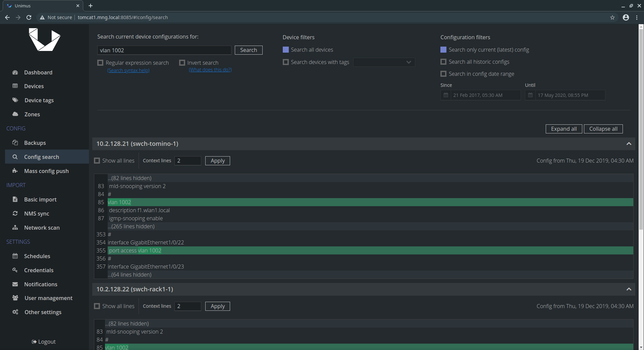Enable Regular expression search checkbox
This screenshot has width=644, height=350.
[100, 63]
